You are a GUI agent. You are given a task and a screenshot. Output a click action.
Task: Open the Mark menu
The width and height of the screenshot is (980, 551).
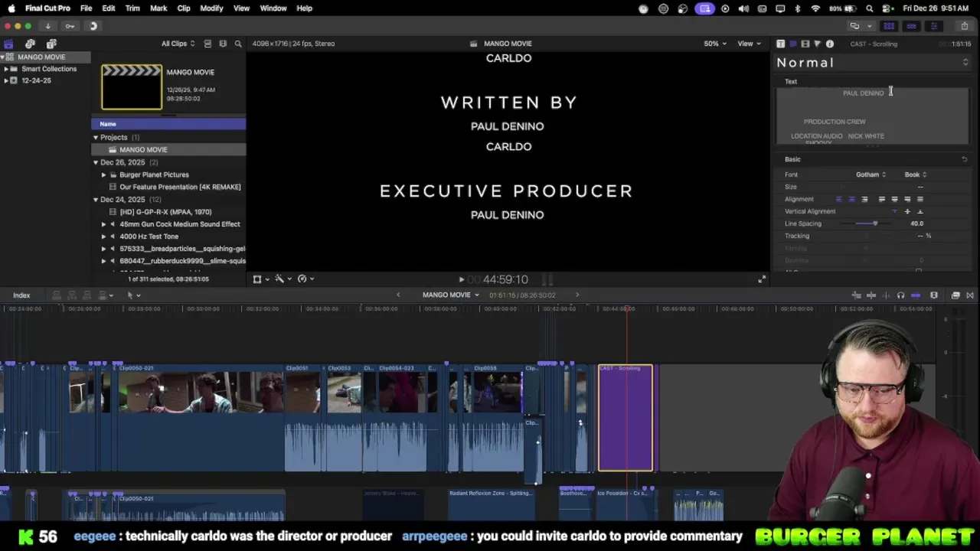click(x=158, y=8)
